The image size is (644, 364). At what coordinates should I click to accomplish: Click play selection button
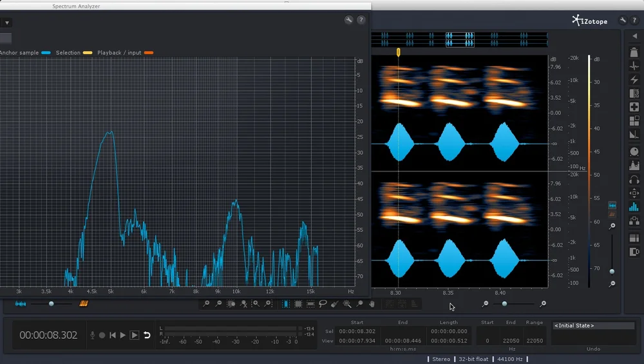(135, 335)
